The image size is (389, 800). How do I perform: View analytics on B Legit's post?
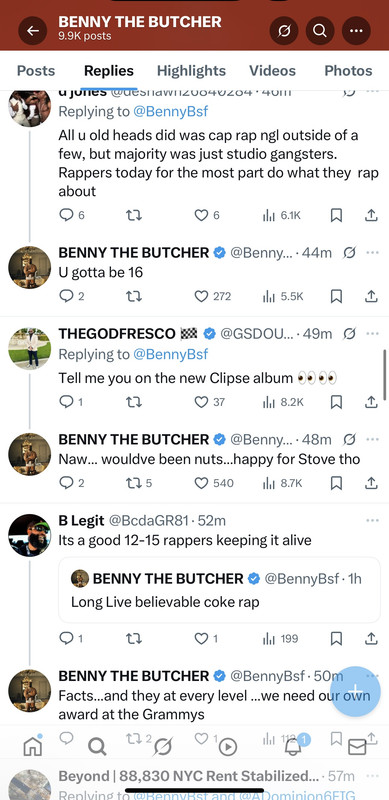[280, 638]
